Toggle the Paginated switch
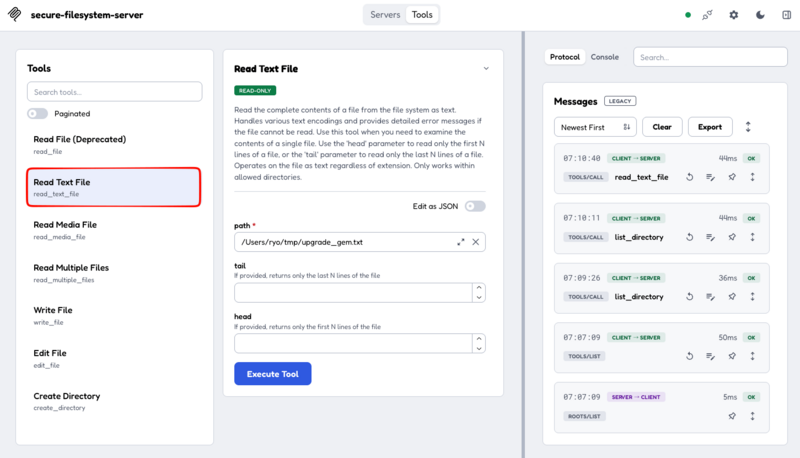Viewport: 800px width, 458px height. point(38,113)
